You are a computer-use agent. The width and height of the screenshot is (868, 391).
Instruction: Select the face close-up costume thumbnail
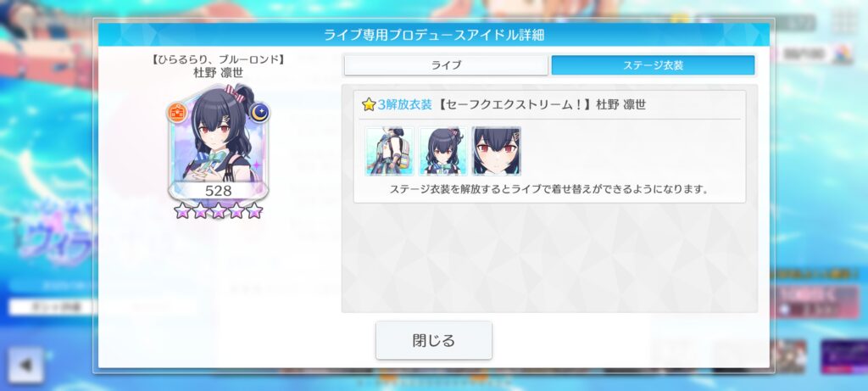(496, 151)
